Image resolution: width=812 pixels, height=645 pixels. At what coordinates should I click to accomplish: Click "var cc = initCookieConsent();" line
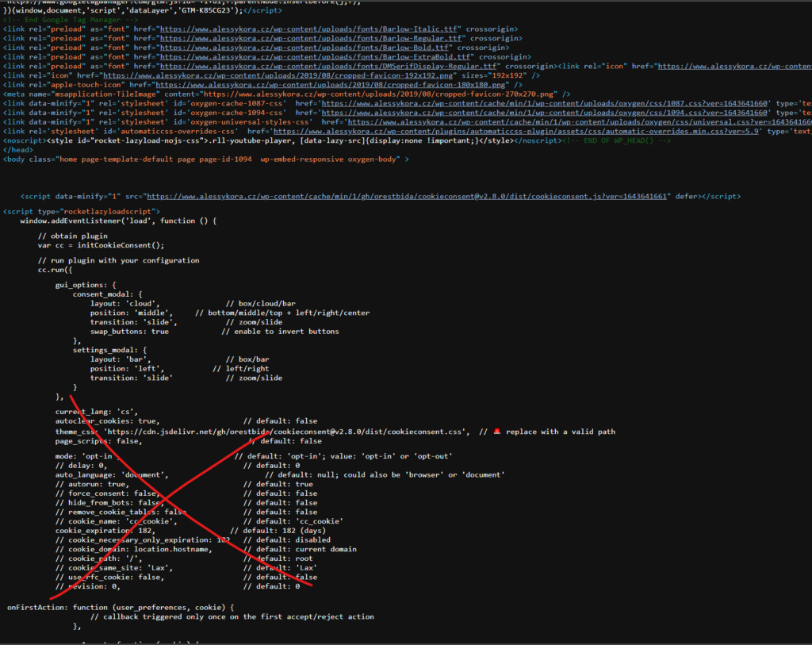101,246
